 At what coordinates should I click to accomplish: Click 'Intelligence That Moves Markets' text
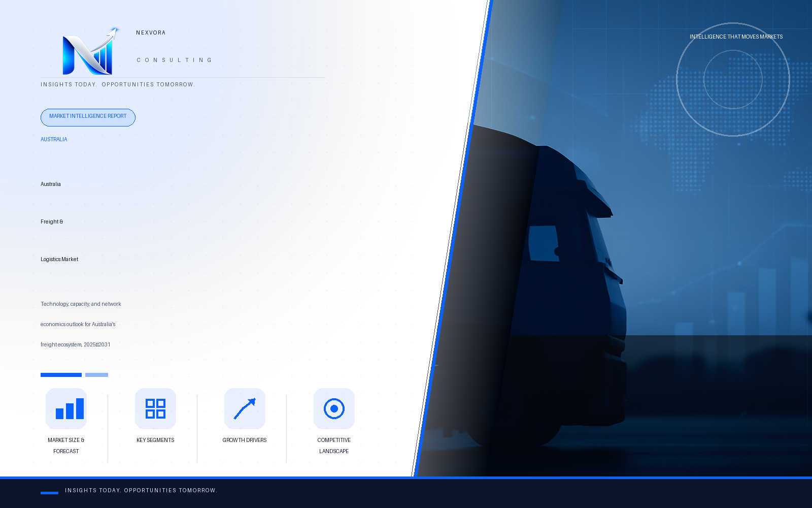tap(736, 37)
